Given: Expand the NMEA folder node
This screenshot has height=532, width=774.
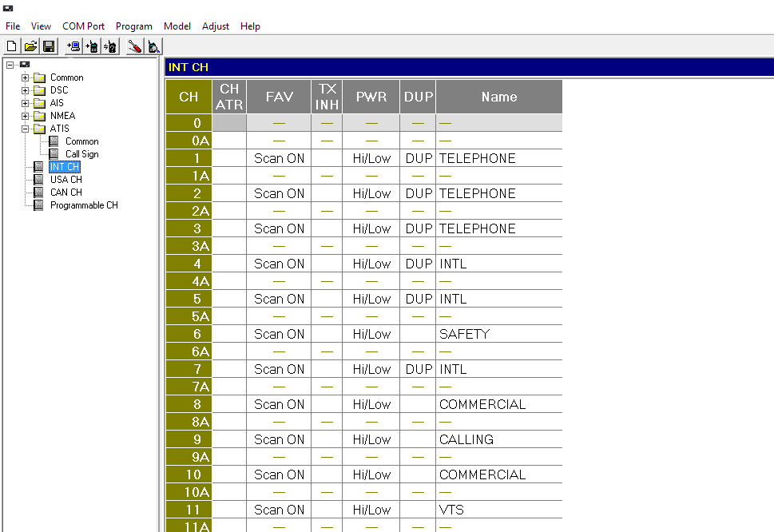Looking at the screenshot, I should 26,116.
